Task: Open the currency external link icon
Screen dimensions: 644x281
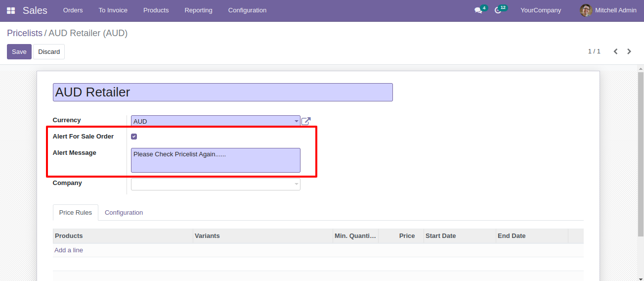Action: click(x=306, y=121)
